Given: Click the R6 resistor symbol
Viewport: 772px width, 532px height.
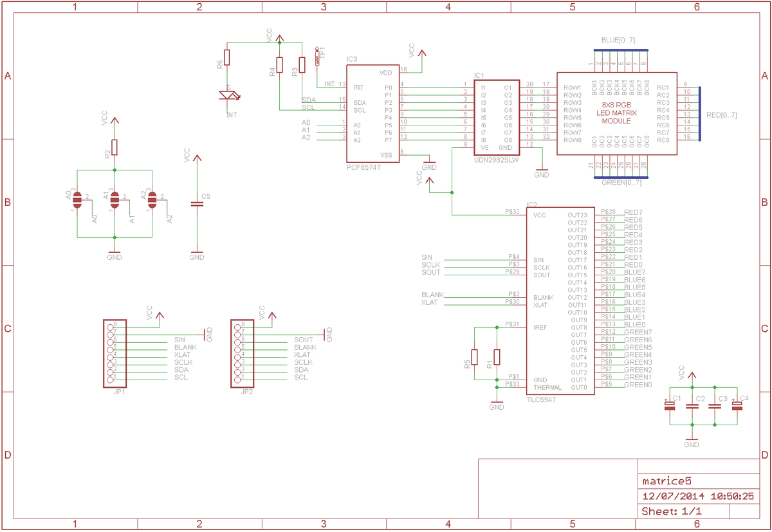Looking at the screenshot, I should [226, 59].
